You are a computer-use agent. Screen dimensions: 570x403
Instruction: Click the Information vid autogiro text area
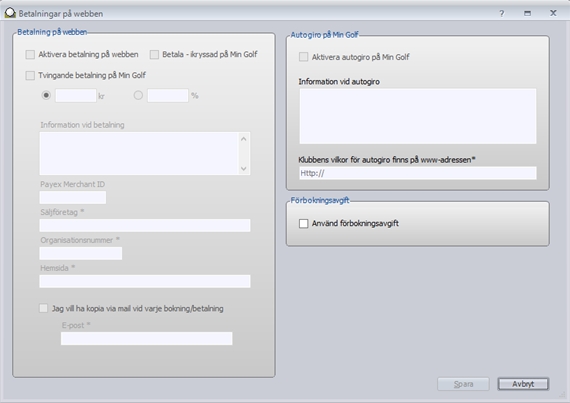[x=418, y=116]
